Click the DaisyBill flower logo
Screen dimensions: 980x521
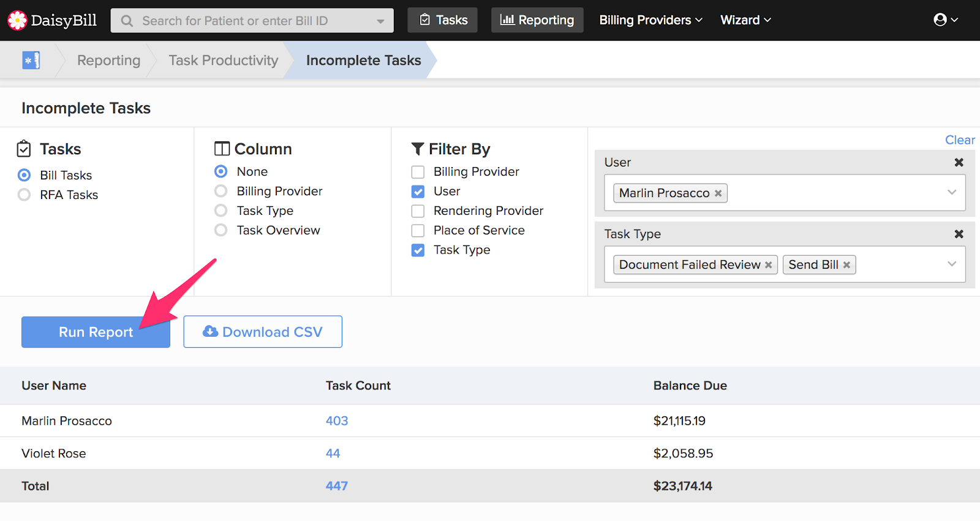17,20
